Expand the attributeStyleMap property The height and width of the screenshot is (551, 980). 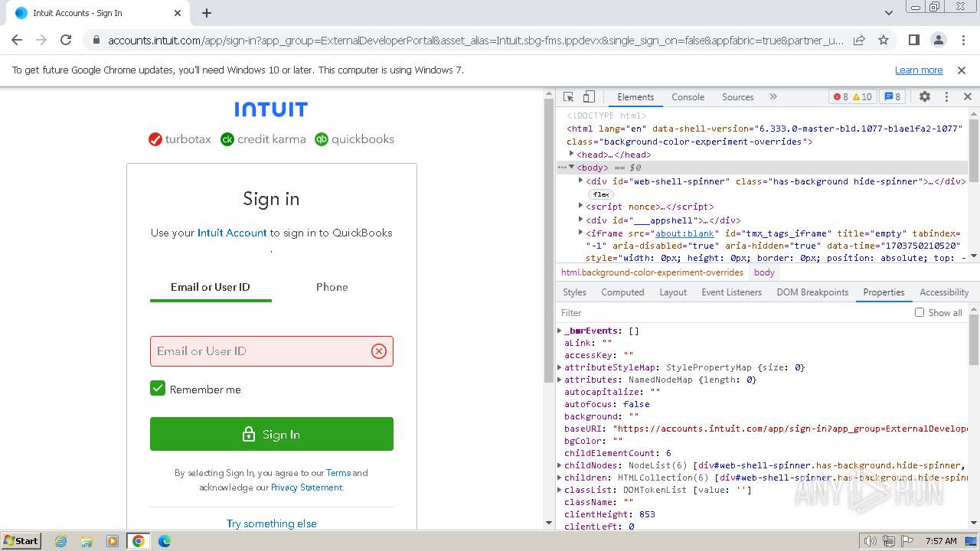(x=560, y=367)
